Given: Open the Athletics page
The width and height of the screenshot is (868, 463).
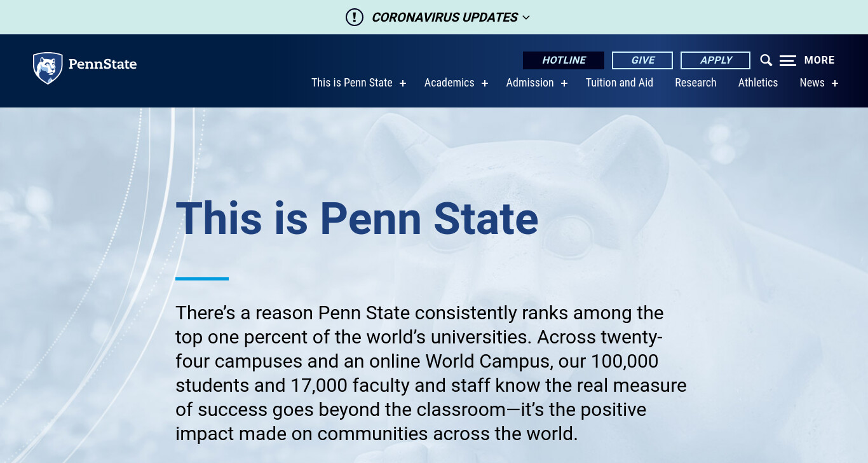Looking at the screenshot, I should click(x=758, y=83).
